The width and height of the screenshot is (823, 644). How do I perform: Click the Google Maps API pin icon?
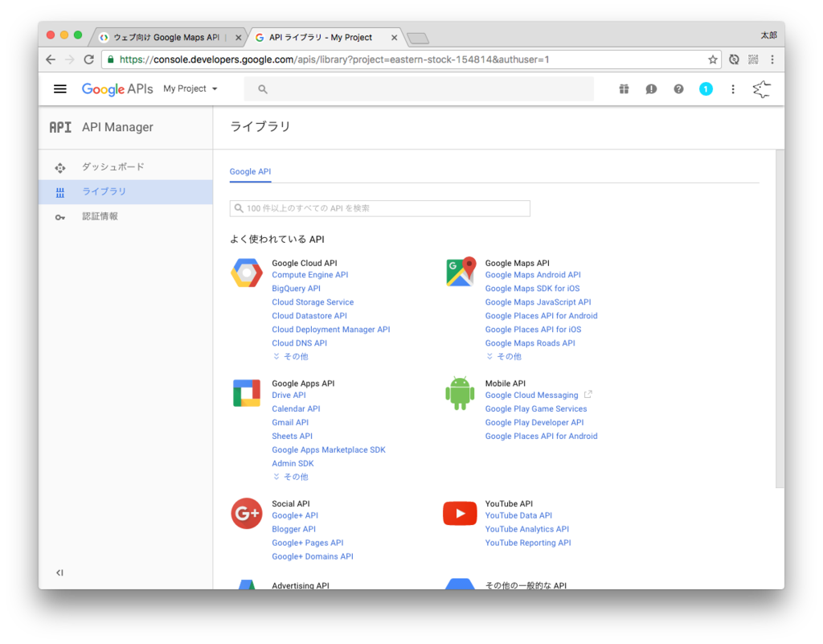coord(461,272)
